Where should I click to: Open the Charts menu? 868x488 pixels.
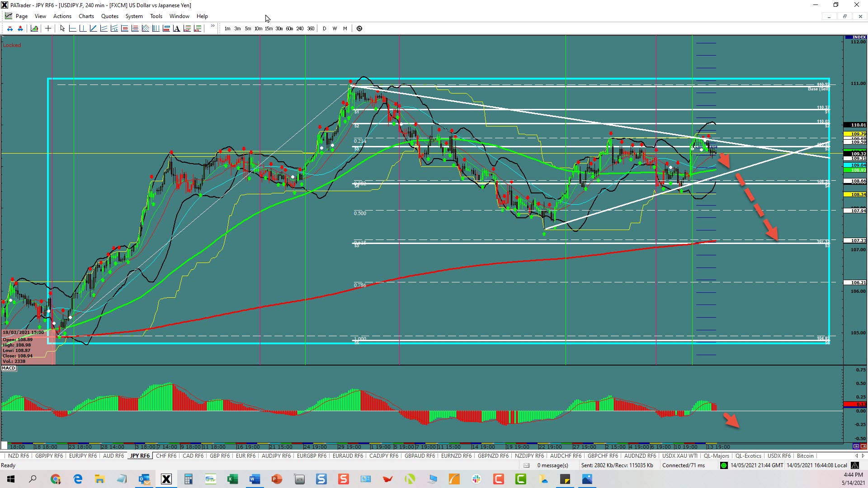pos(86,16)
